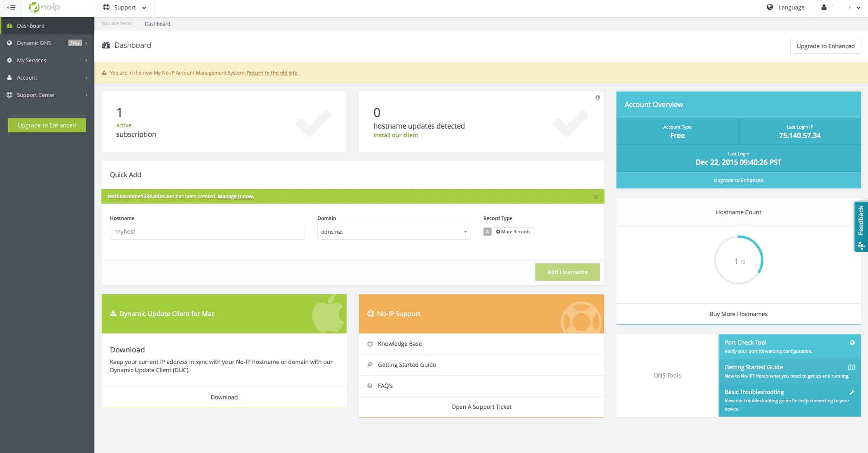
Task: Click the Hostname input field
Action: (x=208, y=232)
